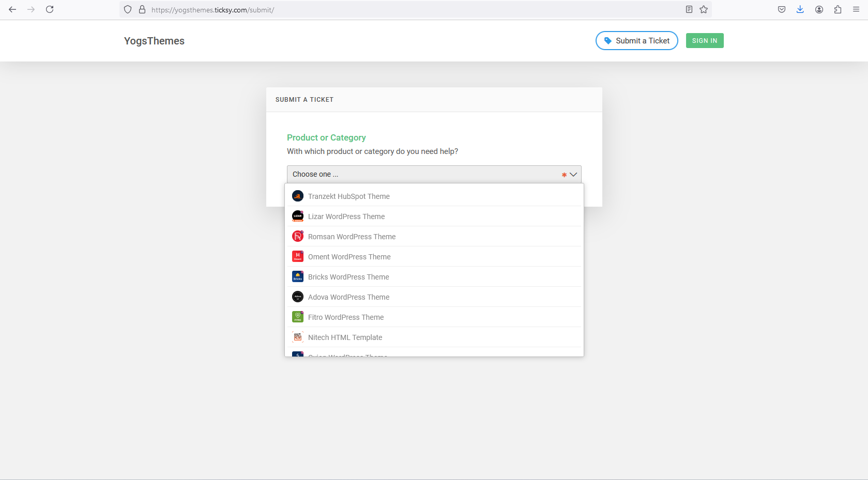Select Lizar WordPress Theme option

[x=434, y=216]
